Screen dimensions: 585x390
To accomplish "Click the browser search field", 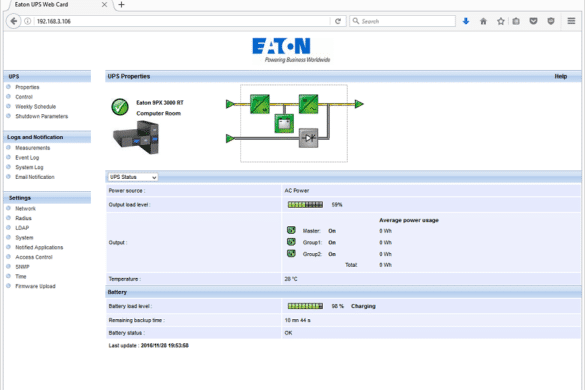I will click(x=403, y=21).
